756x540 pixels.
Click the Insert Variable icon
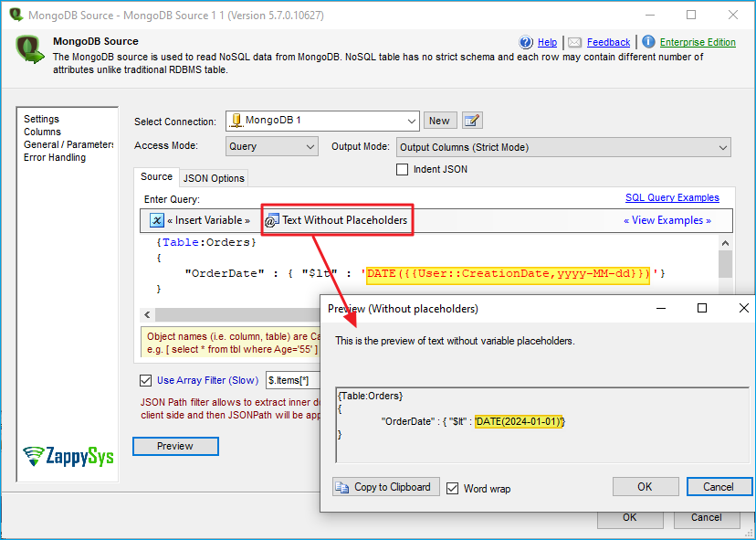point(157,220)
